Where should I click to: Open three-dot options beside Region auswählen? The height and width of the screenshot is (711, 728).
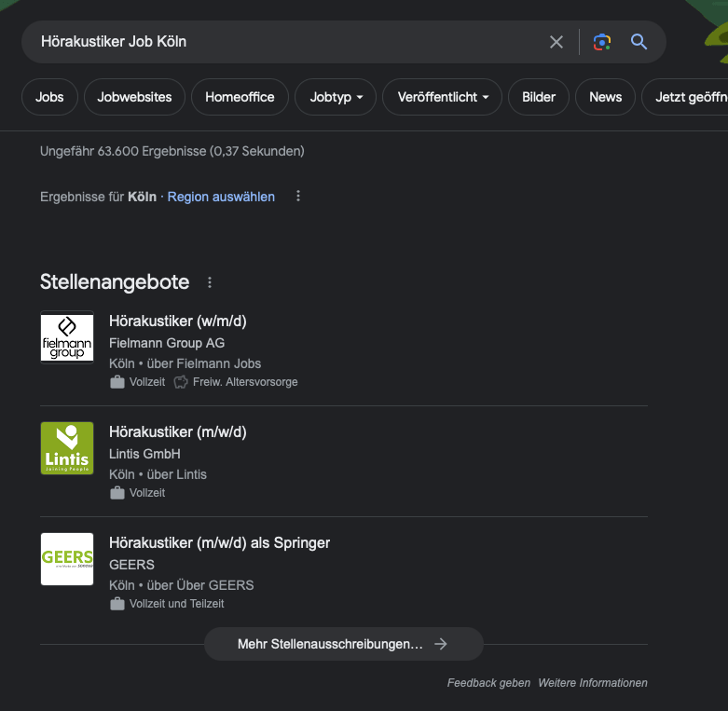coord(298,197)
